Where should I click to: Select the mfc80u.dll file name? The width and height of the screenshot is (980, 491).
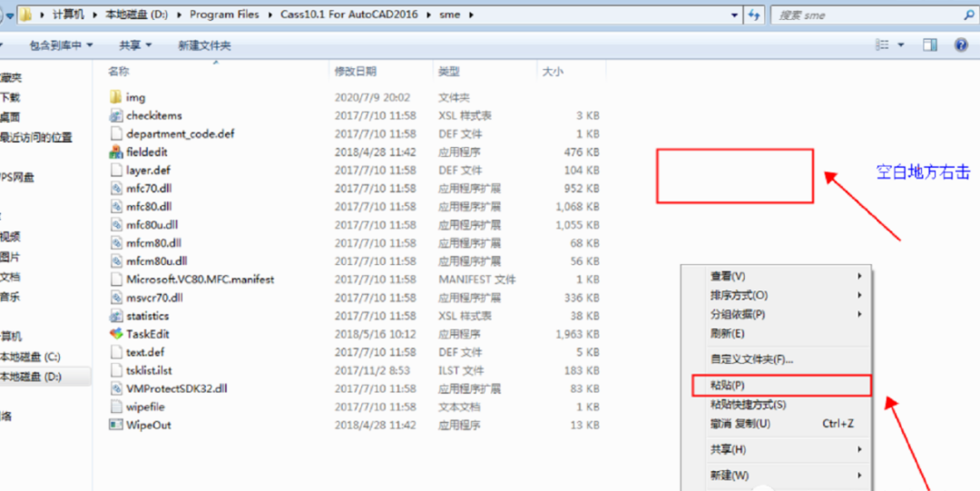(152, 224)
